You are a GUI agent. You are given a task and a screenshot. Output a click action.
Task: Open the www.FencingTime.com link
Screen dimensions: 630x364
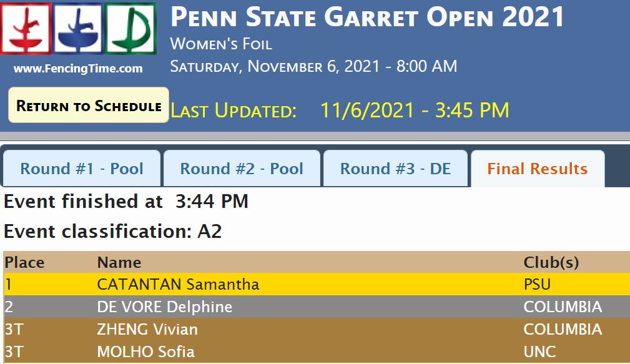coord(78,69)
